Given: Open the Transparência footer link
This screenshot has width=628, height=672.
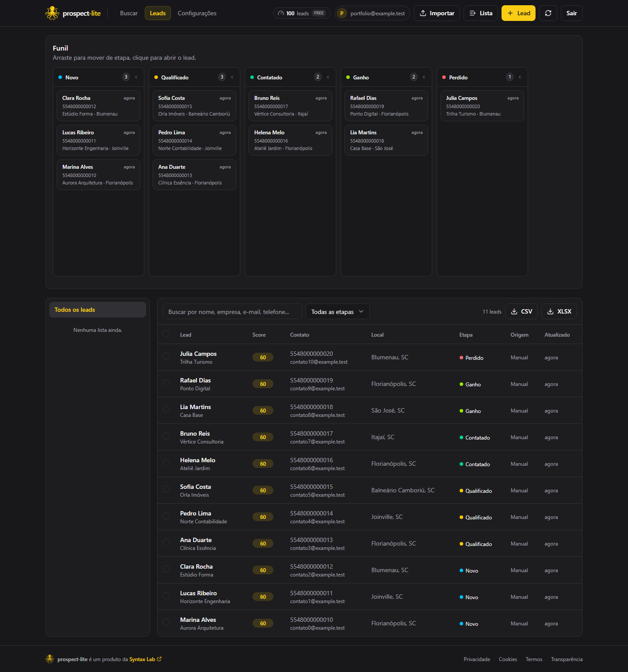Looking at the screenshot, I should tap(567, 659).
